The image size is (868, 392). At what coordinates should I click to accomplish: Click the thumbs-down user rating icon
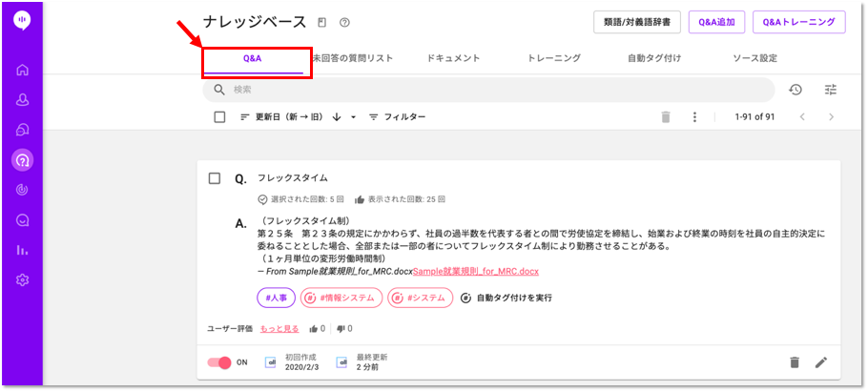pyautogui.click(x=341, y=329)
